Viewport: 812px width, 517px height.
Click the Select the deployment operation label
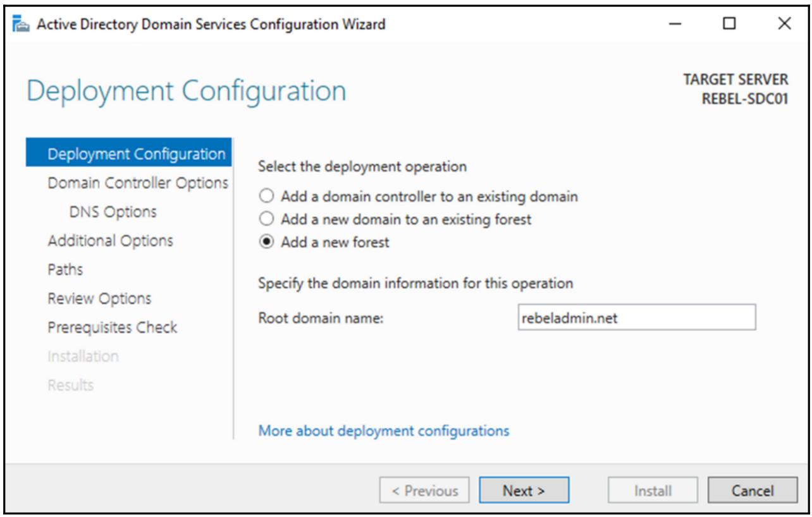click(362, 167)
